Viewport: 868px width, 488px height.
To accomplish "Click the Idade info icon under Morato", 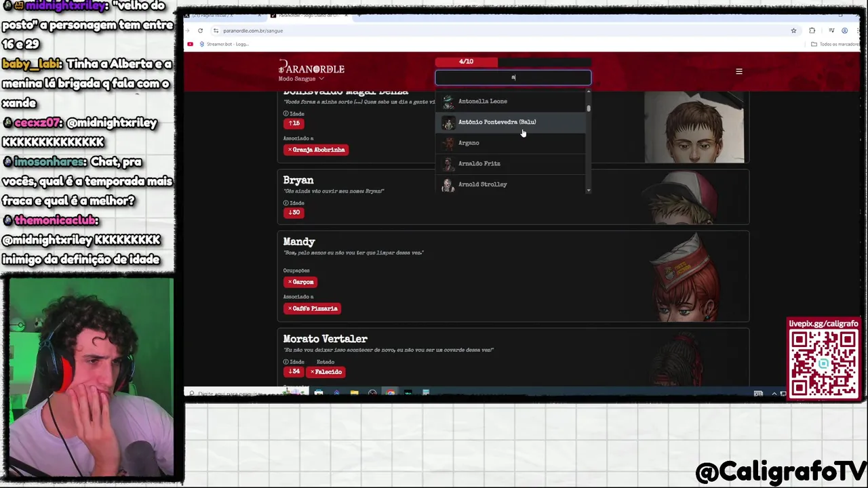I will (x=285, y=362).
